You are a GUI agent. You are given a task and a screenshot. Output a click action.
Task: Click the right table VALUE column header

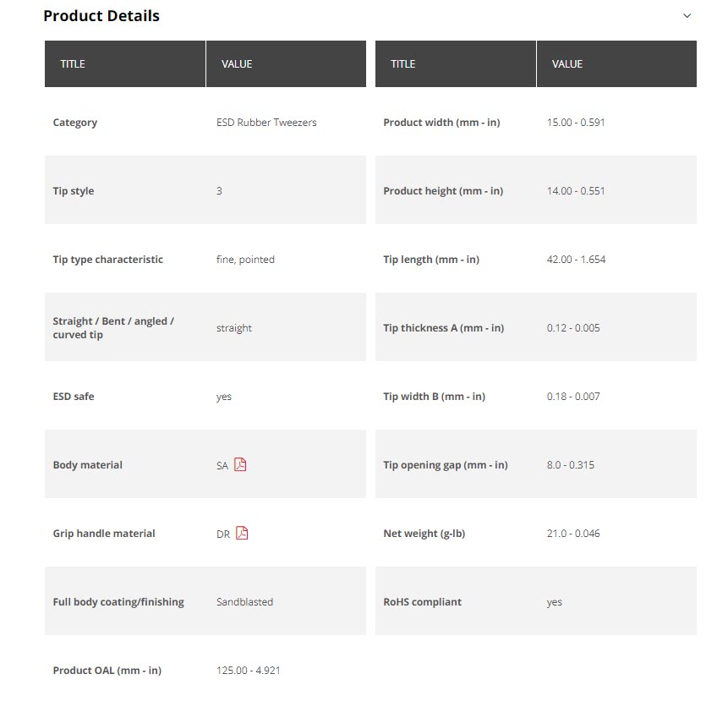click(x=567, y=64)
